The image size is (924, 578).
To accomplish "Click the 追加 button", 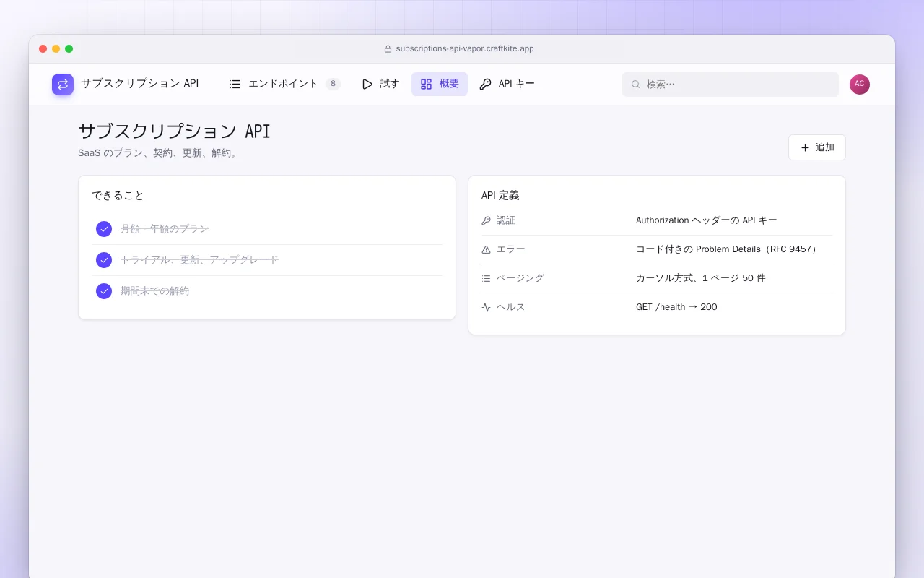I will [x=817, y=147].
